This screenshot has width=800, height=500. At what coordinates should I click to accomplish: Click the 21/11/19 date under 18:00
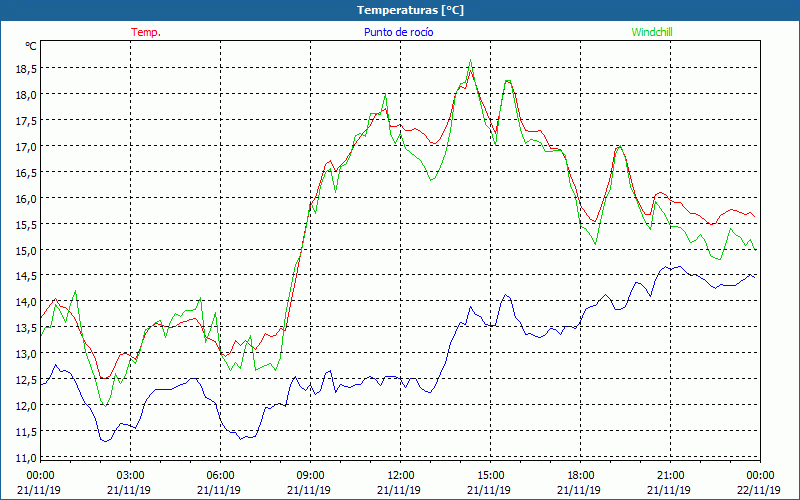(579, 490)
